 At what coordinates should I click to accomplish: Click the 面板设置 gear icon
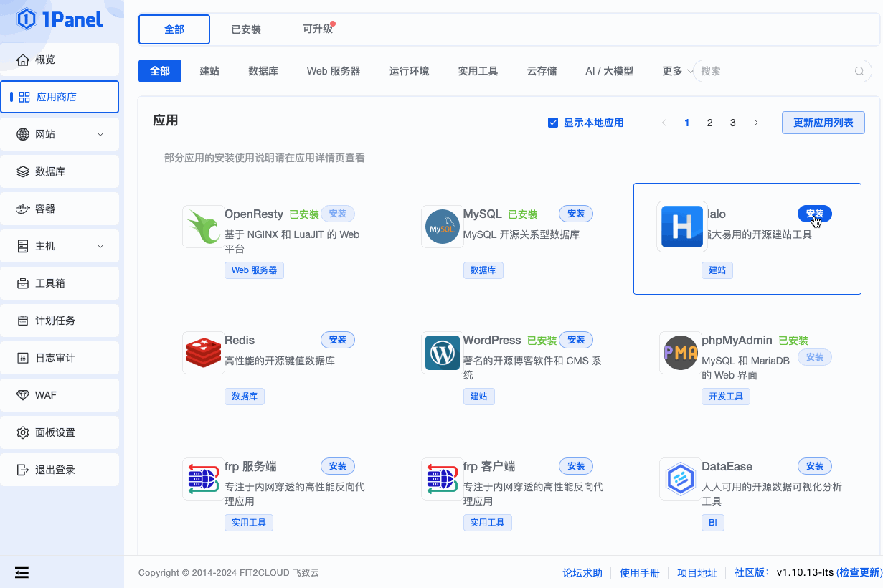[22, 432]
